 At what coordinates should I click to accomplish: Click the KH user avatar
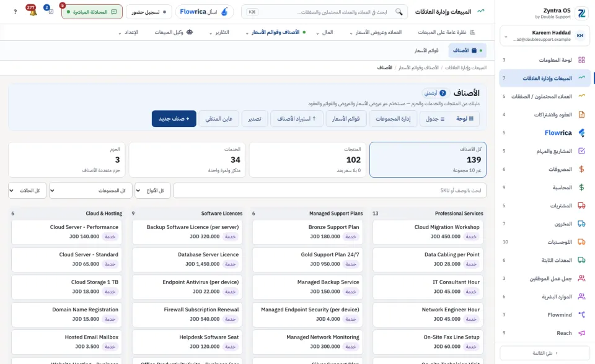point(580,36)
